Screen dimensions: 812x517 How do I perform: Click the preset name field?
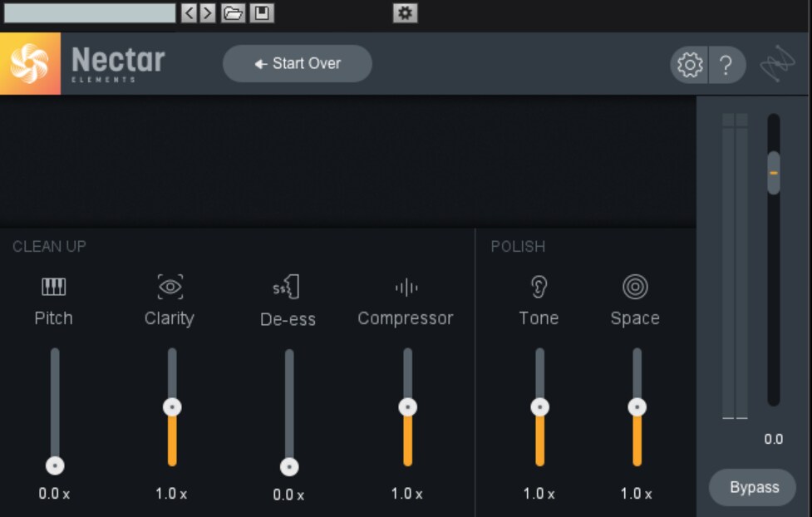[90, 13]
